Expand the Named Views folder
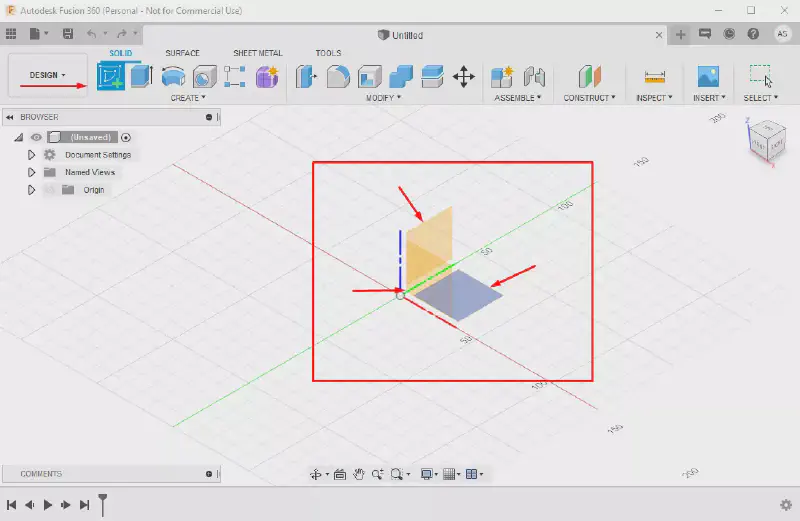Viewport: 800px width, 521px height. 31,172
